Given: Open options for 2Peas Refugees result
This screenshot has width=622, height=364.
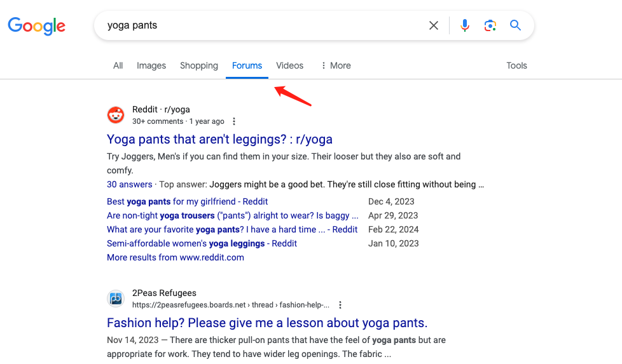Looking at the screenshot, I should coord(340,305).
